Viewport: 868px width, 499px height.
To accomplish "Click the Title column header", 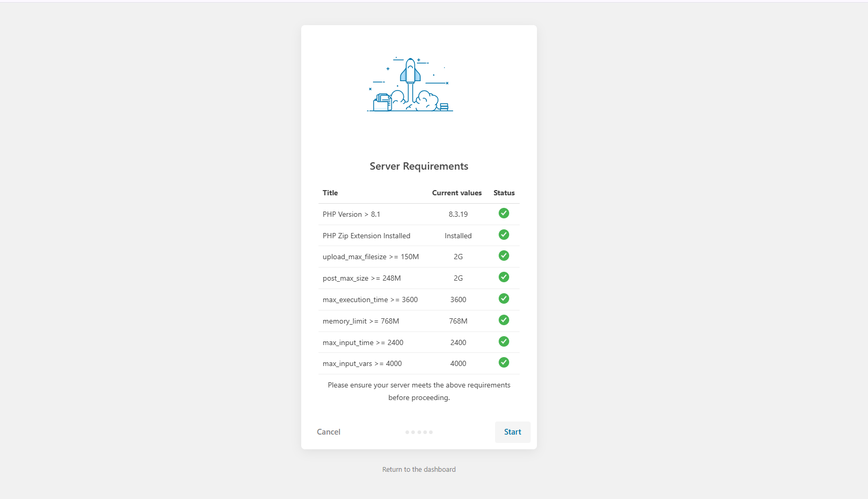I will 330,193.
